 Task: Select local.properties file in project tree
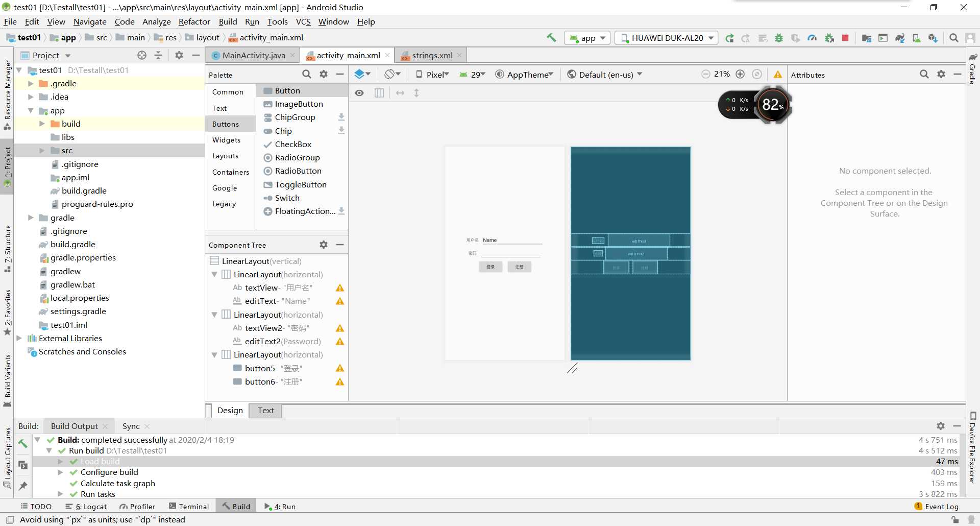pyautogui.click(x=80, y=298)
